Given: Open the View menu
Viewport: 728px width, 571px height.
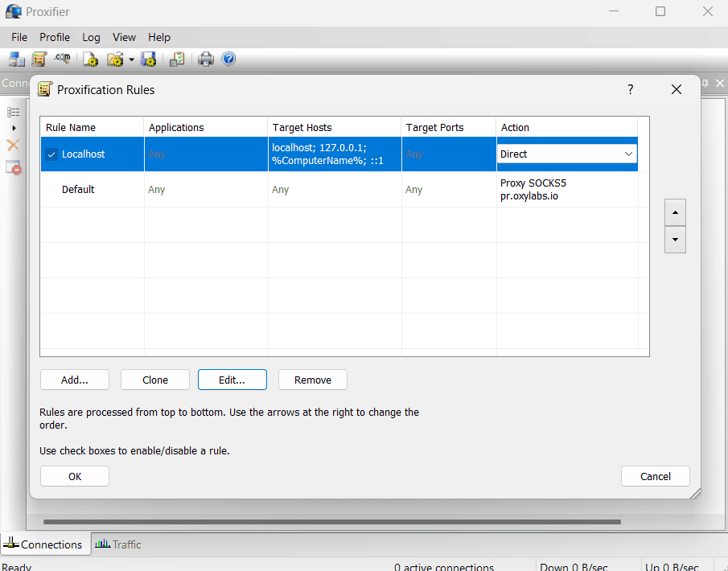Looking at the screenshot, I should pos(124,37).
